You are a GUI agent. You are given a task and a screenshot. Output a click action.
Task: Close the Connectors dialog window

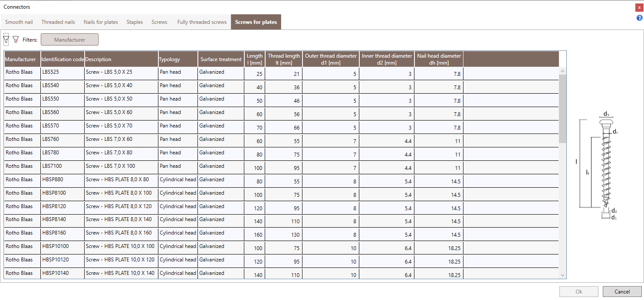tap(639, 7)
